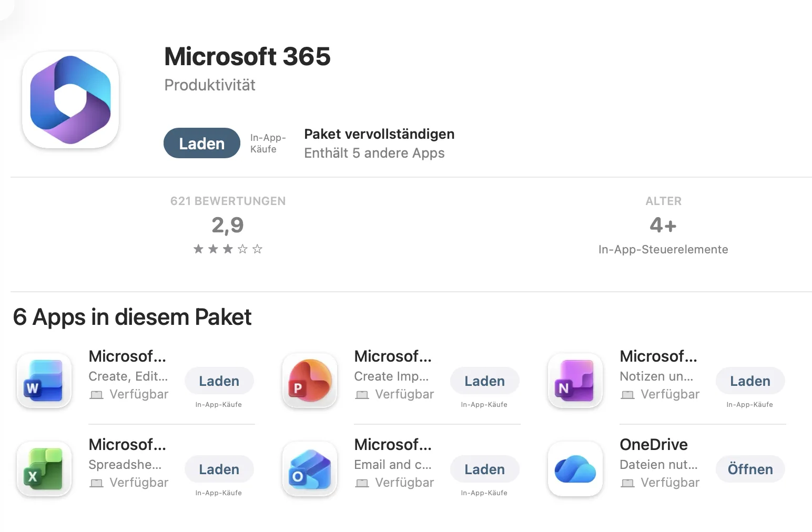The image size is (812, 532).
Task: Click Öffnen to open OneDrive
Action: pyautogui.click(x=750, y=469)
